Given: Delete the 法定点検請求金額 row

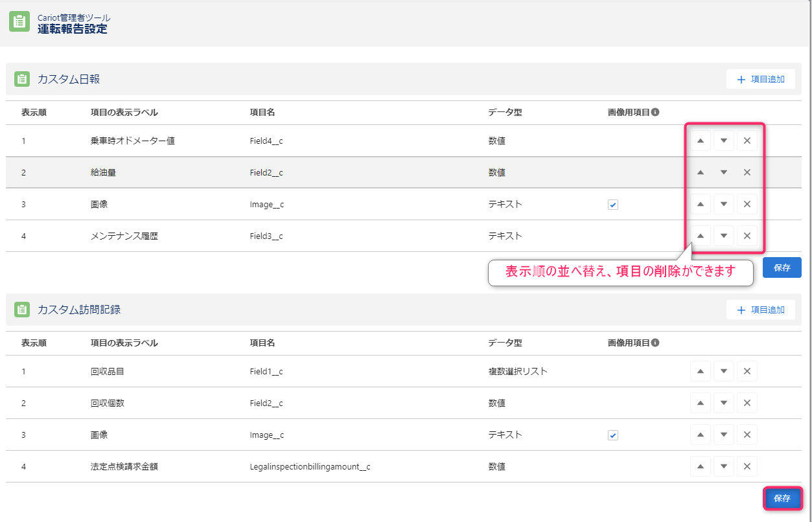Looking at the screenshot, I should (747, 466).
